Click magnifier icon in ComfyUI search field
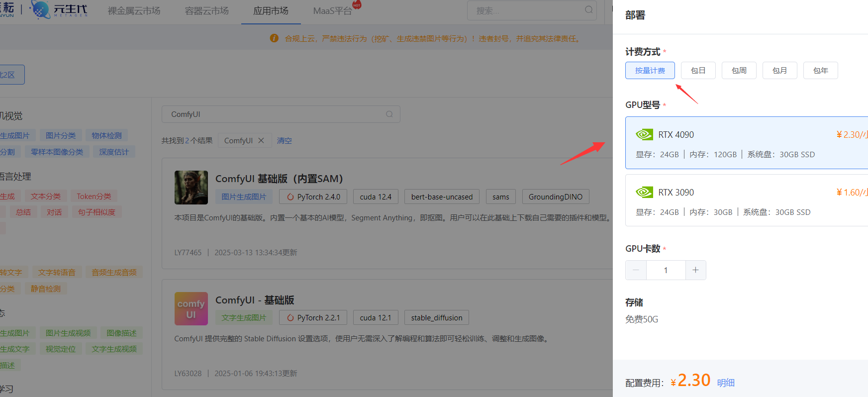 click(389, 114)
